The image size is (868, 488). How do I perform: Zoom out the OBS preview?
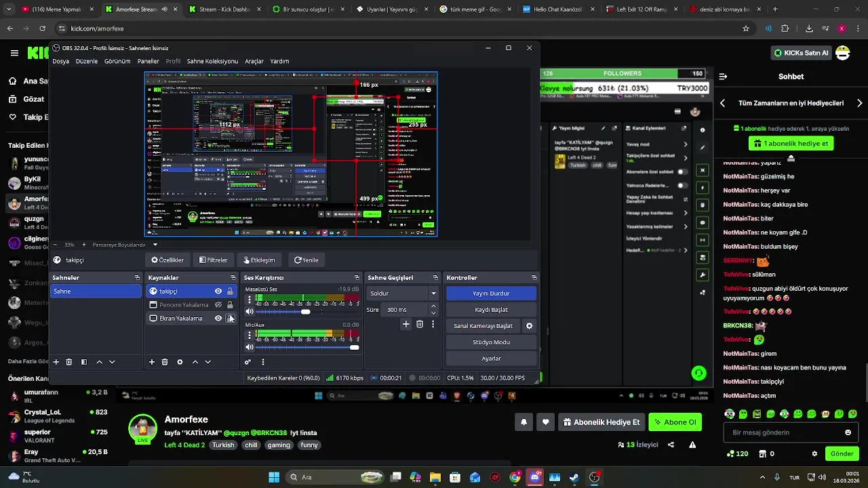[x=56, y=245]
